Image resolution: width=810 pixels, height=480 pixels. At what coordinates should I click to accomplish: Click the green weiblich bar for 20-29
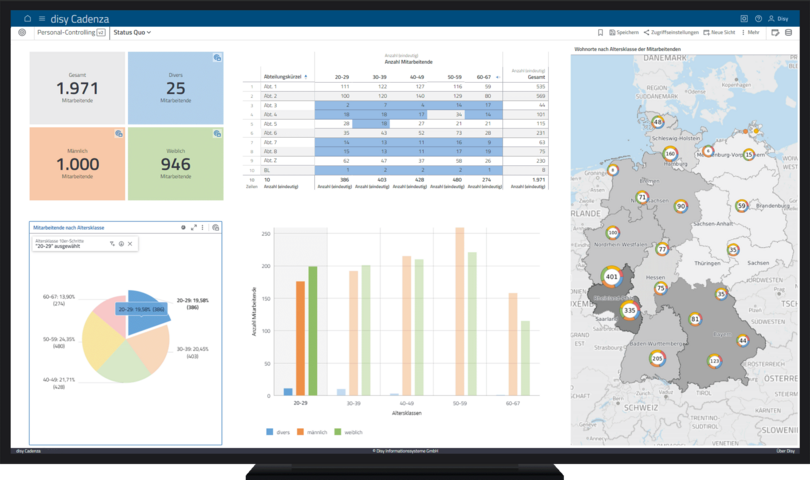313,331
